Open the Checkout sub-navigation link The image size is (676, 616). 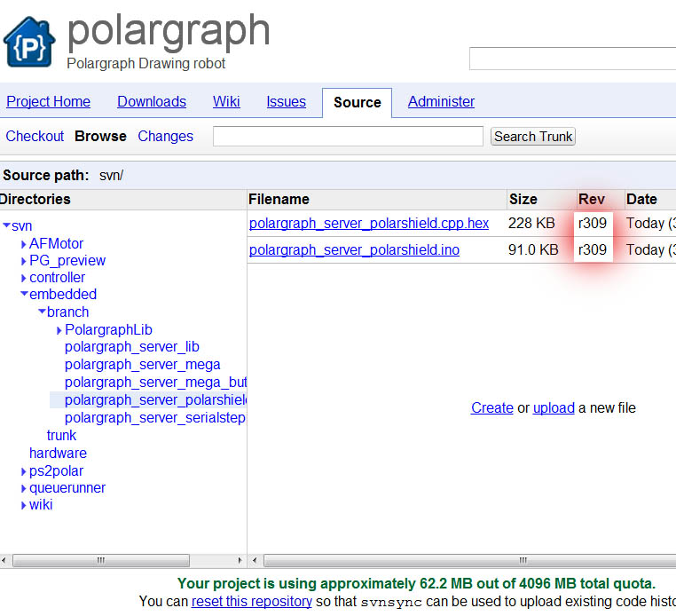(x=35, y=137)
